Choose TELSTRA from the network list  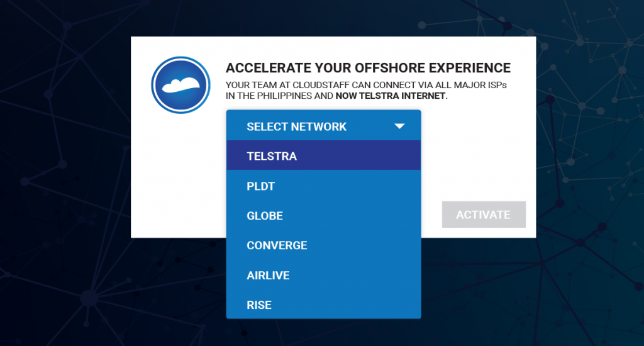coord(272,156)
